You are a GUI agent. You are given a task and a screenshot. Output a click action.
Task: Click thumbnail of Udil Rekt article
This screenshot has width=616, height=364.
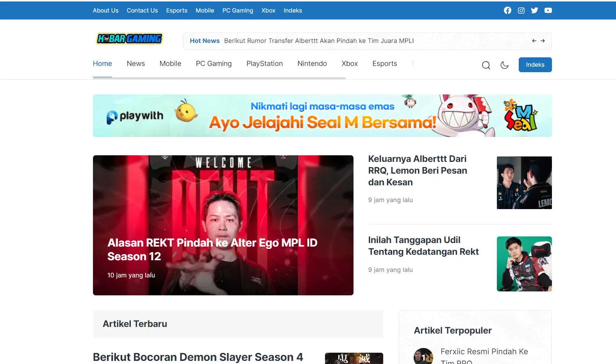524,264
